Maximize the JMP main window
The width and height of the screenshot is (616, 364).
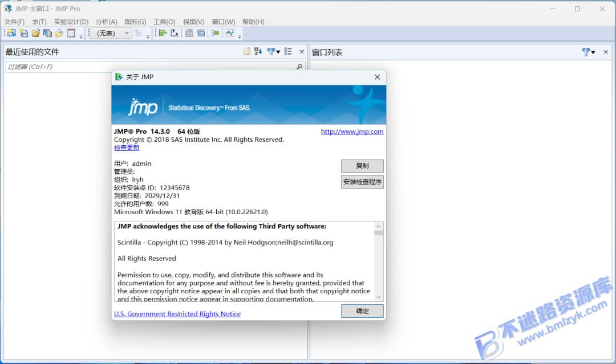577,9
